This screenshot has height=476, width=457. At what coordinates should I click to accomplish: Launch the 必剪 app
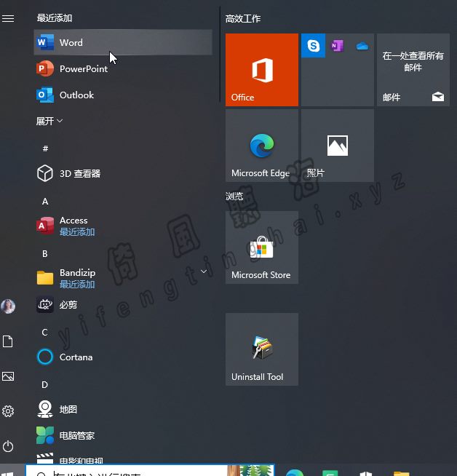coord(122,304)
